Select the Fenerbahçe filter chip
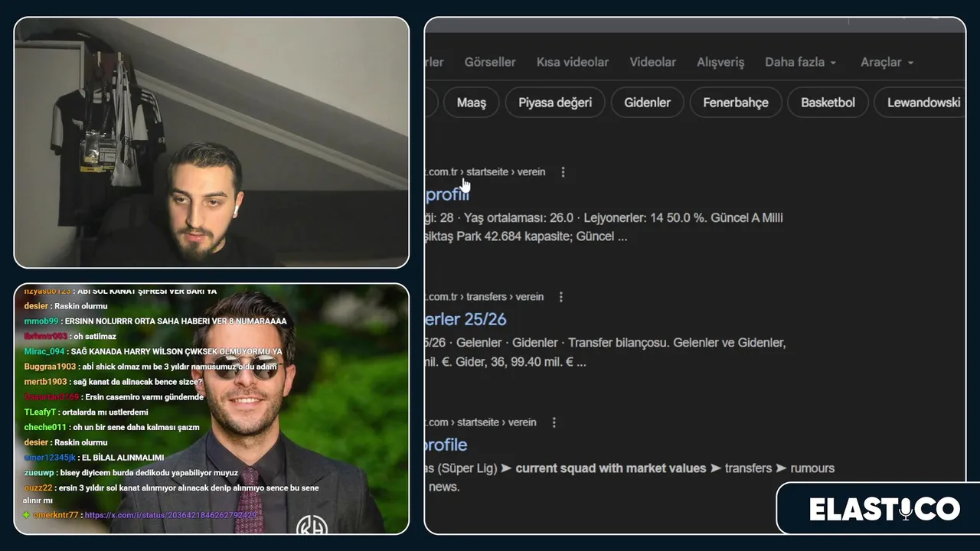This screenshot has width=980, height=551. tap(736, 103)
